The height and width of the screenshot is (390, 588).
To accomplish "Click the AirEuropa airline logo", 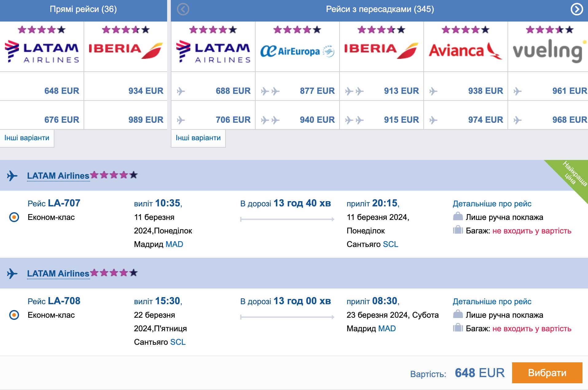I will click(x=297, y=51).
